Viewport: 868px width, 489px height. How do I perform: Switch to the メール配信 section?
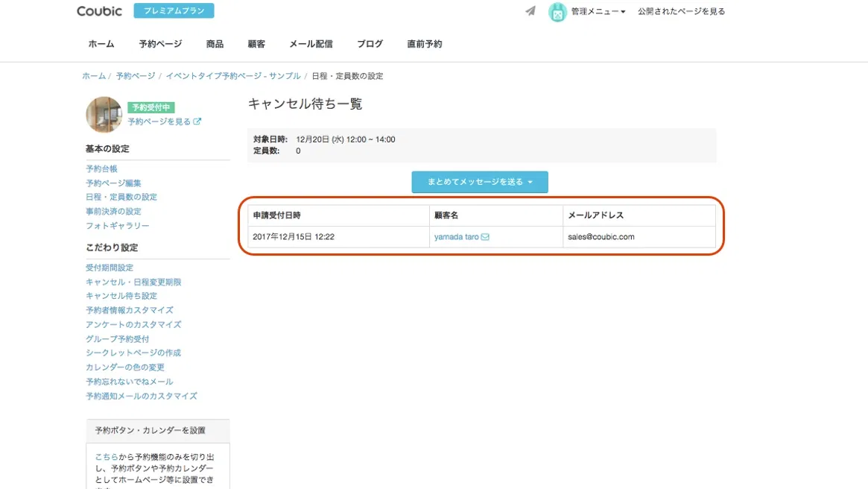(x=311, y=44)
